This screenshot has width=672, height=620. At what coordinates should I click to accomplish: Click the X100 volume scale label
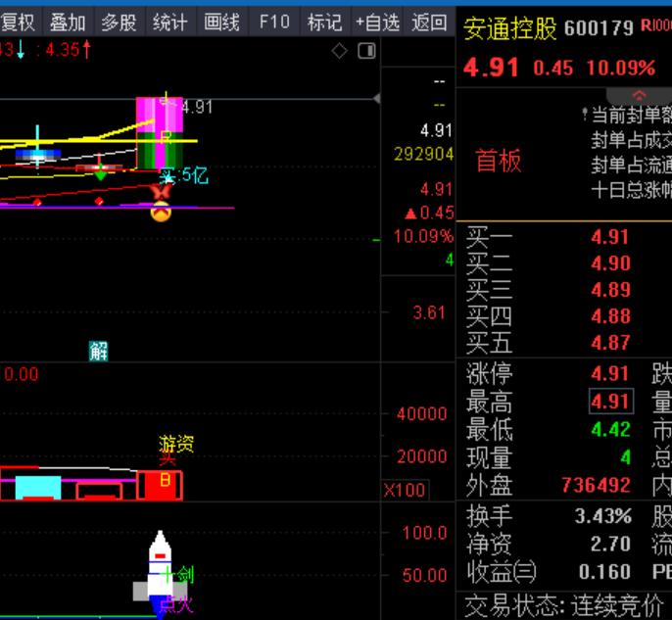[405, 490]
